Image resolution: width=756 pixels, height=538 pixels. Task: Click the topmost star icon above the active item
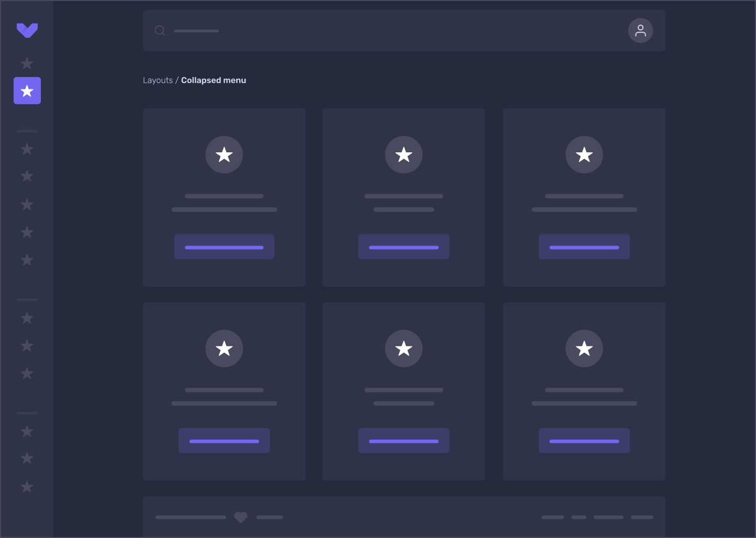pos(27,63)
